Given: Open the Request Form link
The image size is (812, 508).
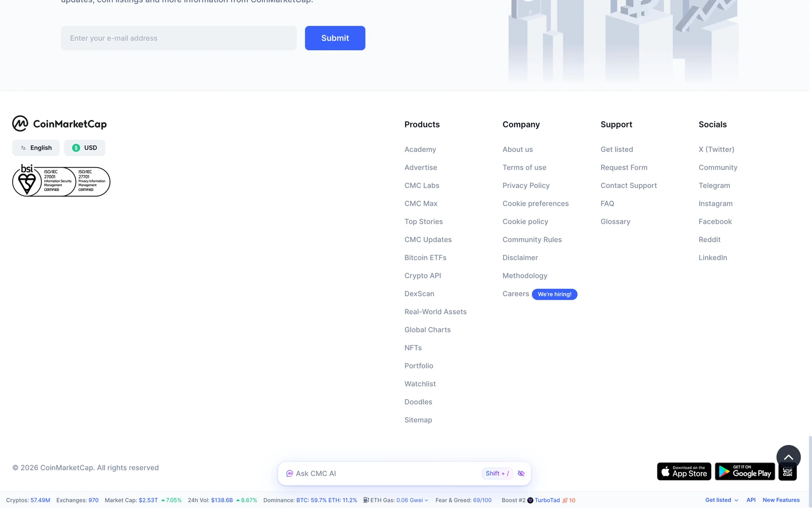Looking at the screenshot, I should click(624, 168).
